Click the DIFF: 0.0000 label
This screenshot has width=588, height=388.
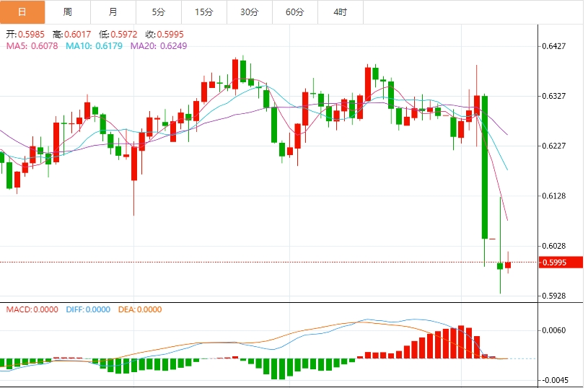point(88,309)
